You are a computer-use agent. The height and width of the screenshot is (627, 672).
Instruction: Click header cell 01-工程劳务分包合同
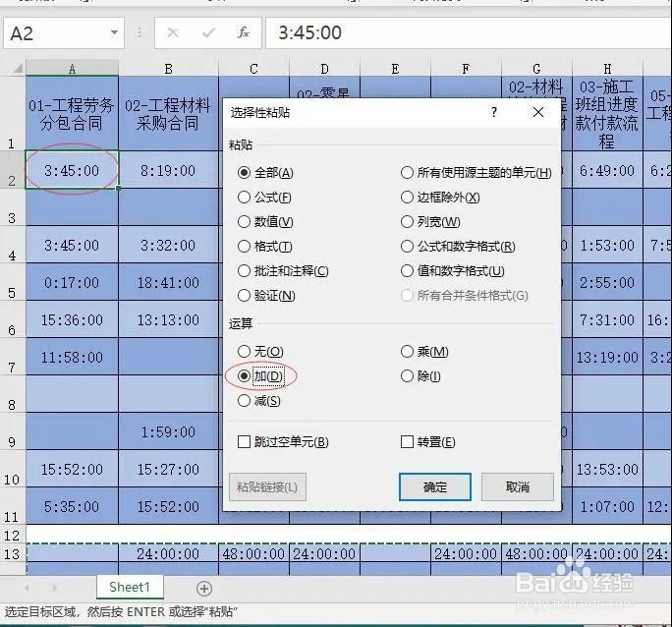(x=72, y=114)
